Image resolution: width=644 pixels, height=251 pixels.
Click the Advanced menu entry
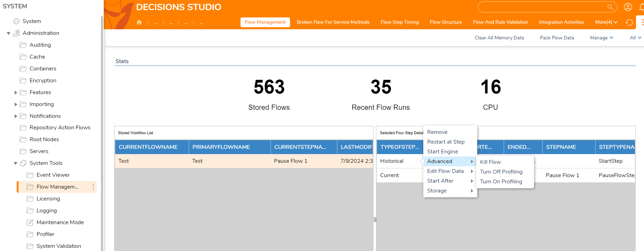[x=450, y=161]
